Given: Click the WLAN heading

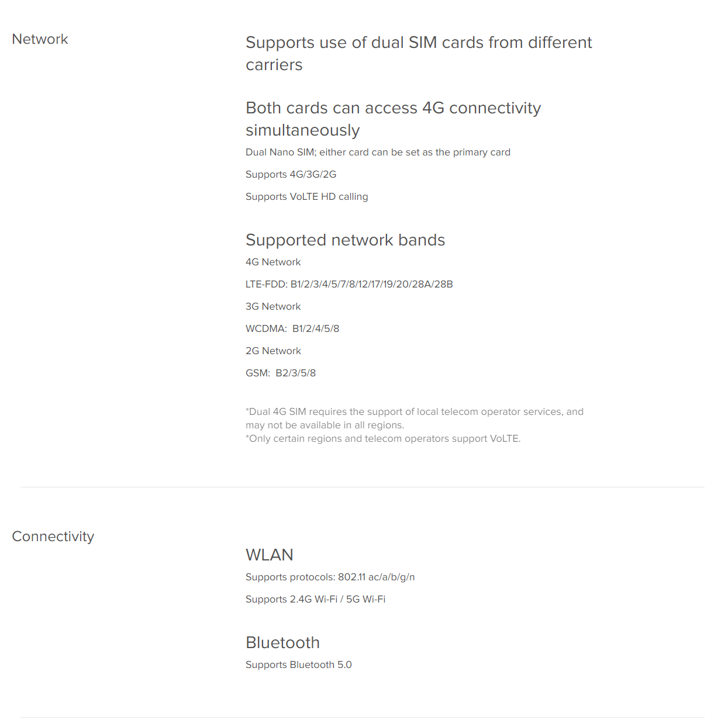Looking at the screenshot, I should click(x=269, y=555).
